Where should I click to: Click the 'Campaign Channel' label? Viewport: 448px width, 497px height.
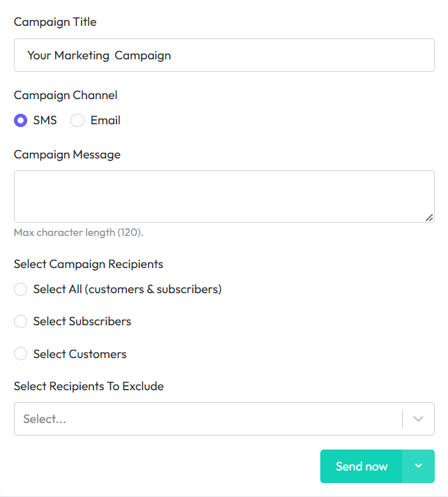(66, 95)
